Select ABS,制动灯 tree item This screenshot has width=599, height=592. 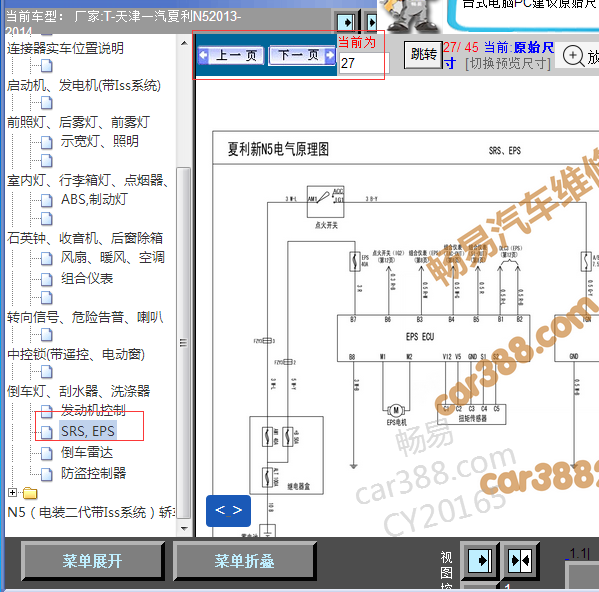click(x=94, y=199)
